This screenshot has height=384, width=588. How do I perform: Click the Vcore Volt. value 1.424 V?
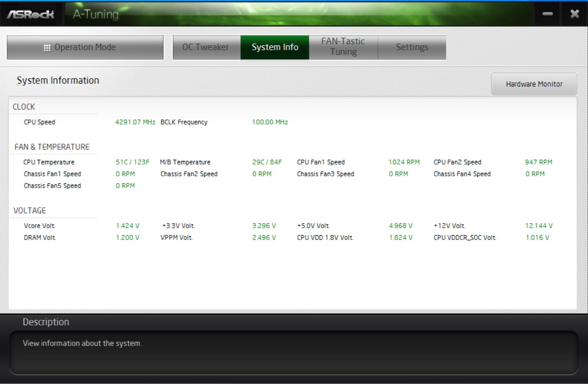(128, 226)
